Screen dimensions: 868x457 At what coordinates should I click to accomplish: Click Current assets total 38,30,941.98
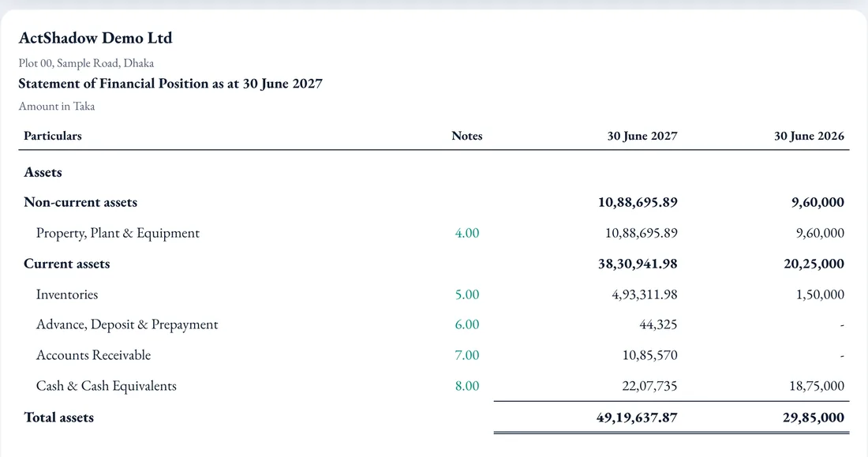click(x=638, y=264)
